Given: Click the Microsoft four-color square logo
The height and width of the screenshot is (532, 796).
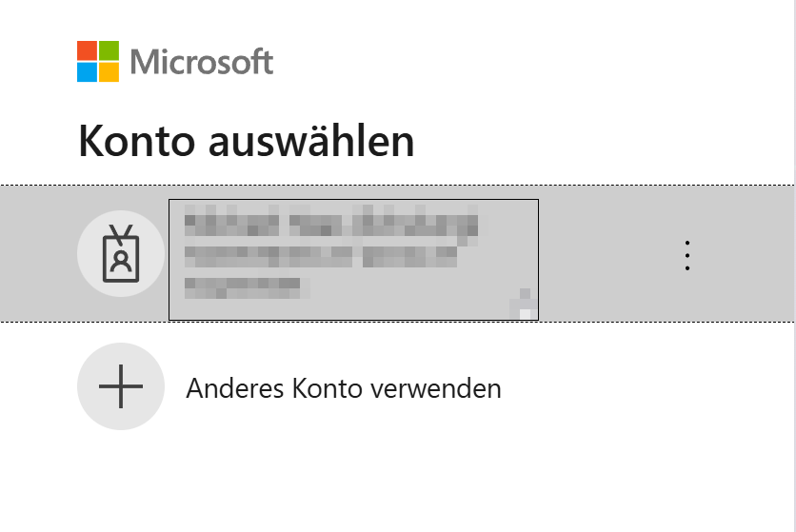Looking at the screenshot, I should coord(98,62).
